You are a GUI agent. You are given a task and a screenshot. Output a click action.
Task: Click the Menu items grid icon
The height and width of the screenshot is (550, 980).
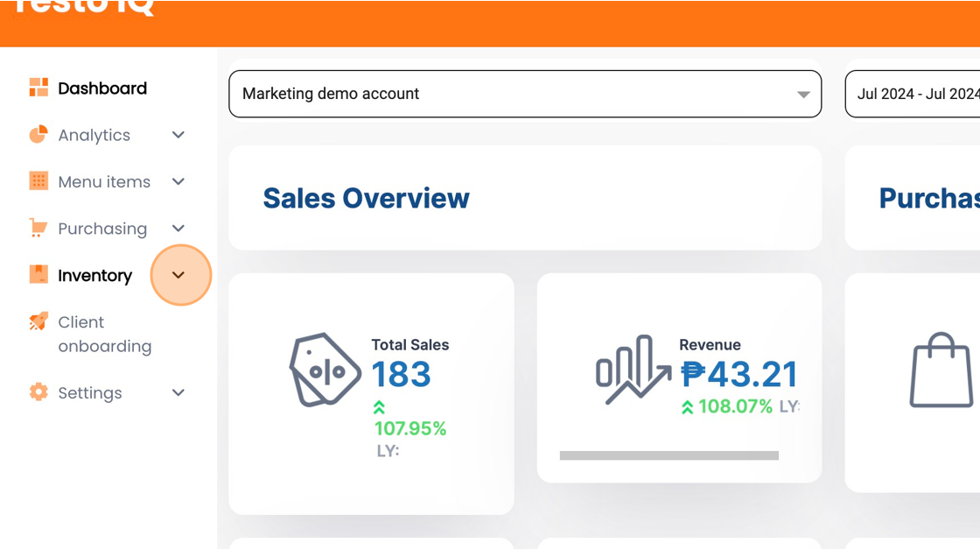click(38, 181)
